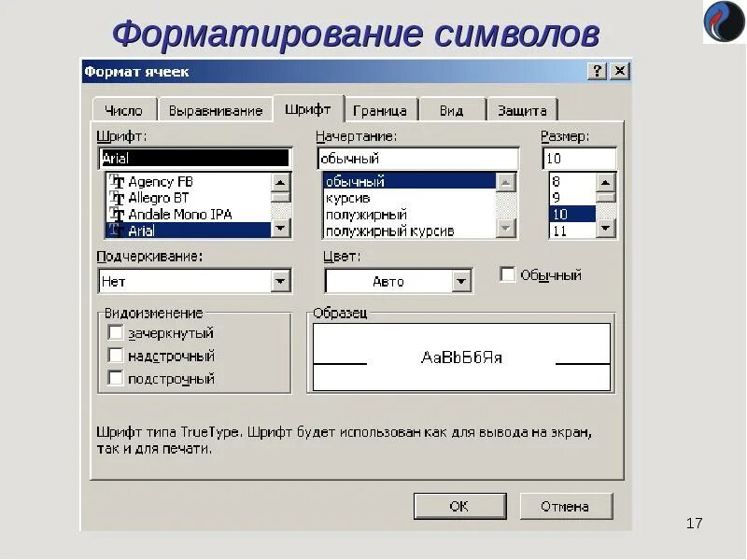
Task: Choose курсив style
Action: coord(409,198)
